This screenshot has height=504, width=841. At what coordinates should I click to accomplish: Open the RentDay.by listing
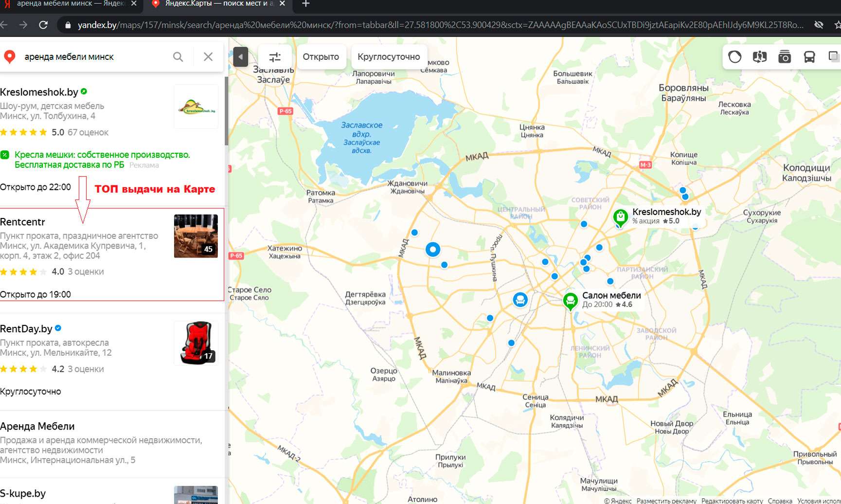coord(26,329)
